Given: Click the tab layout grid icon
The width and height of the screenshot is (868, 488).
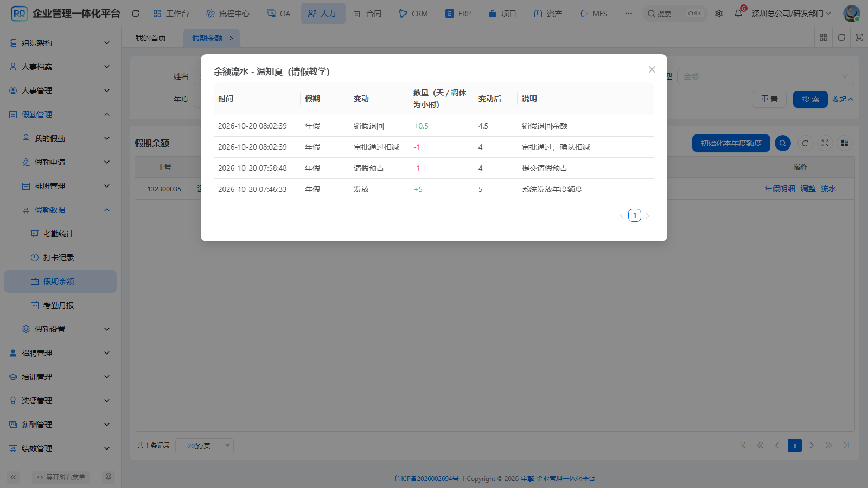Looking at the screenshot, I should (824, 37).
